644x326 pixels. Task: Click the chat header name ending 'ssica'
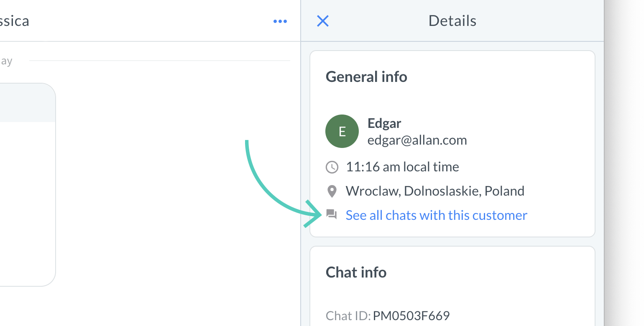[x=14, y=21]
